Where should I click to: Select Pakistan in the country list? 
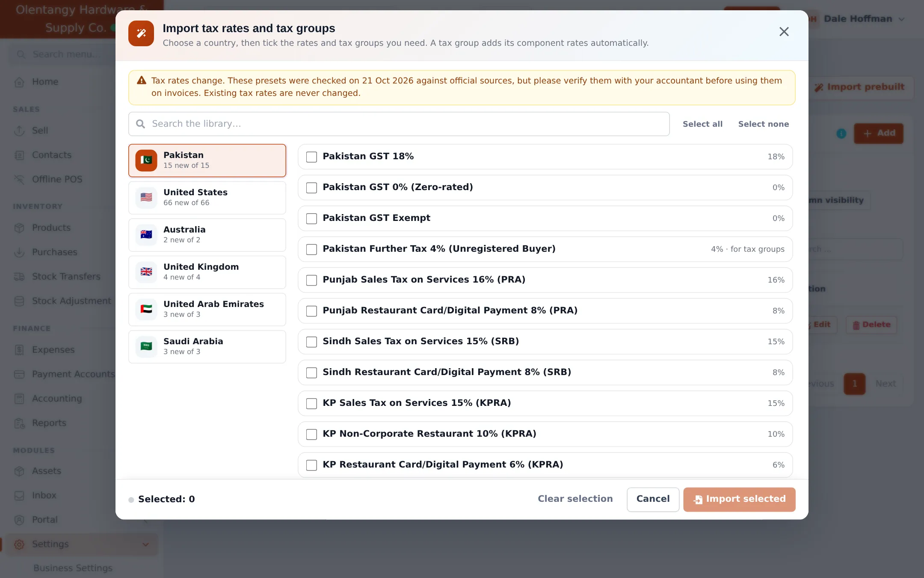tap(207, 161)
